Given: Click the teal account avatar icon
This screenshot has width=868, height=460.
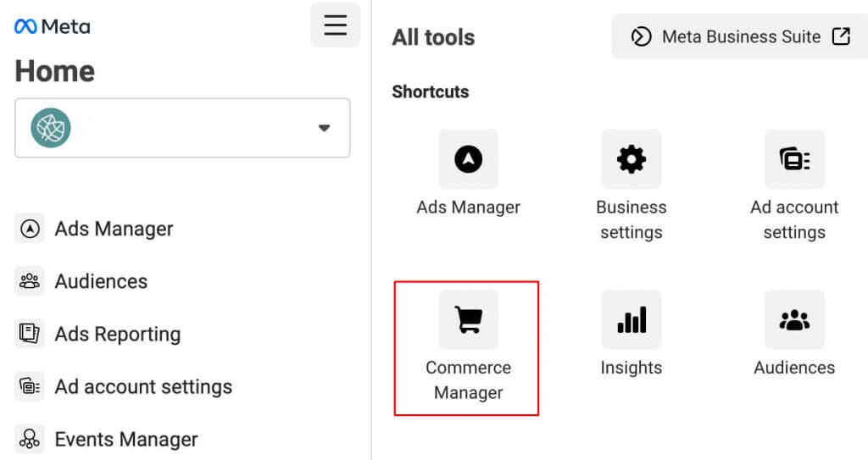Looking at the screenshot, I should (51, 128).
